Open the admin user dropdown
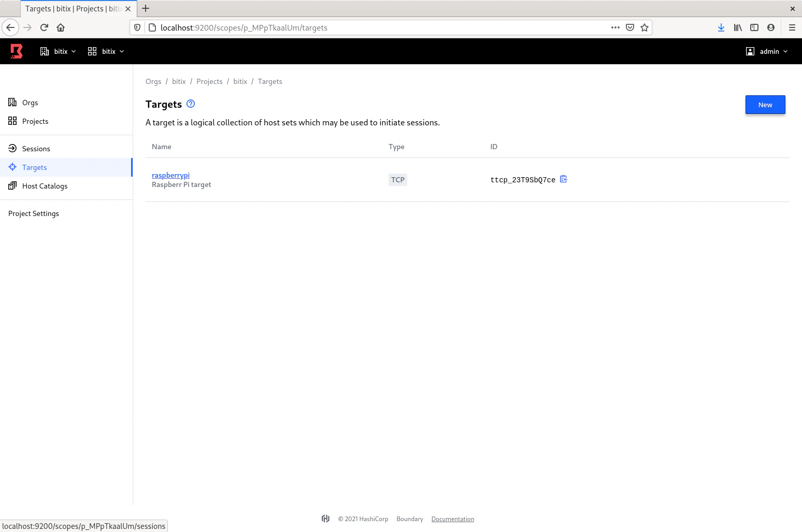This screenshot has height=532, width=802. pos(767,51)
